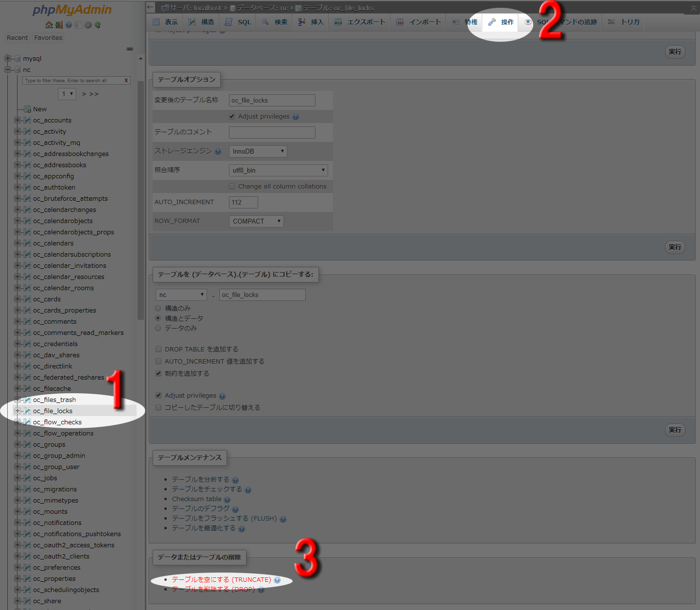Viewport: 700px width, 610px height.
Task: Click 実行 button in copy table section
Action: [x=675, y=430]
